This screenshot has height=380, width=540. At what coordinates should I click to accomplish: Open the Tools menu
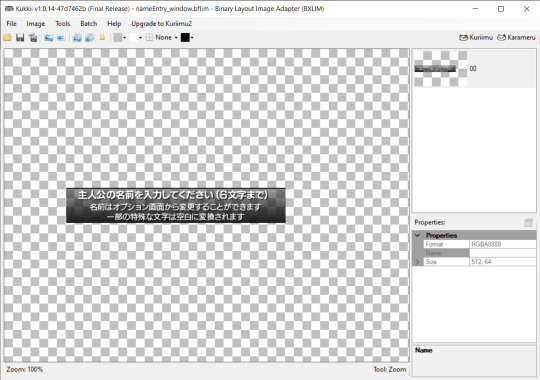coord(63,24)
